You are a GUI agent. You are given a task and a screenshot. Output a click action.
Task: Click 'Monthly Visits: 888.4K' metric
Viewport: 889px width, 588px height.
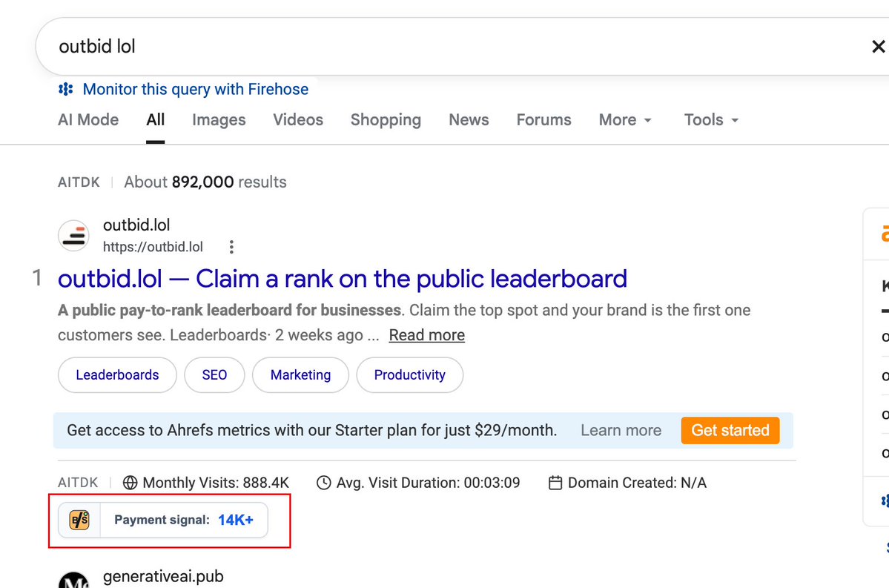tap(216, 483)
